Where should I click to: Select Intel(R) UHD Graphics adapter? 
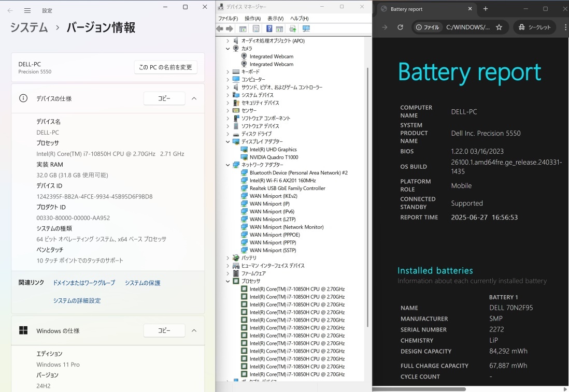tap(273, 150)
